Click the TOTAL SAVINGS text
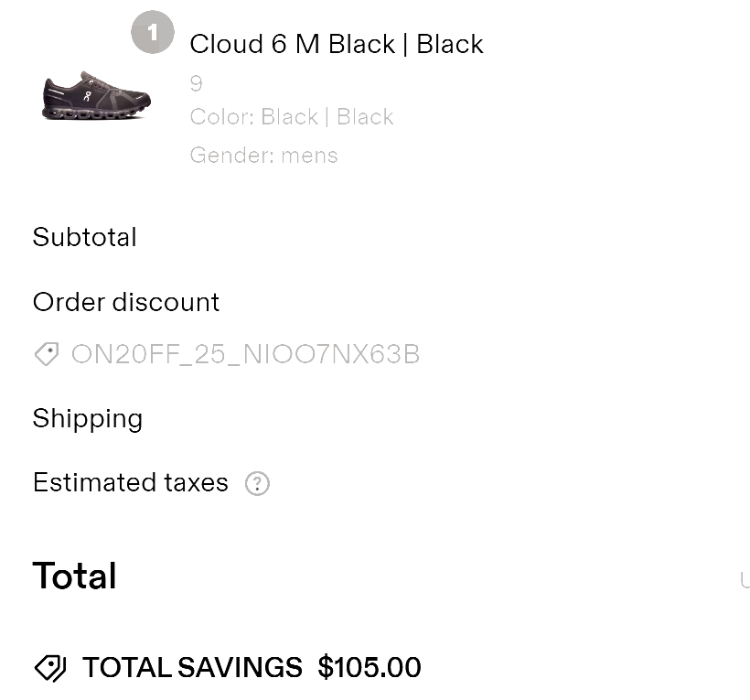This screenshot has width=750, height=700. pyautogui.click(x=192, y=667)
